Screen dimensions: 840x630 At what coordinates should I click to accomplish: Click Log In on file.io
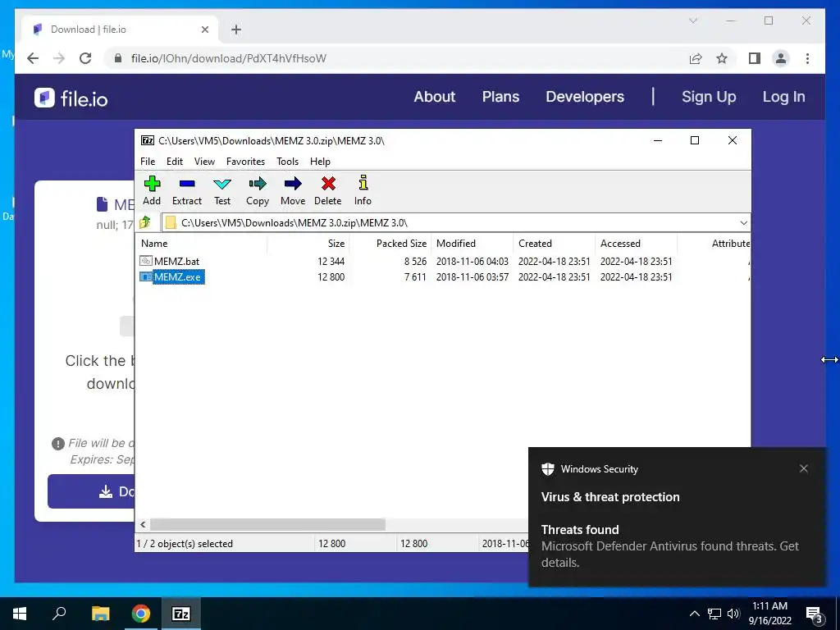pos(783,97)
